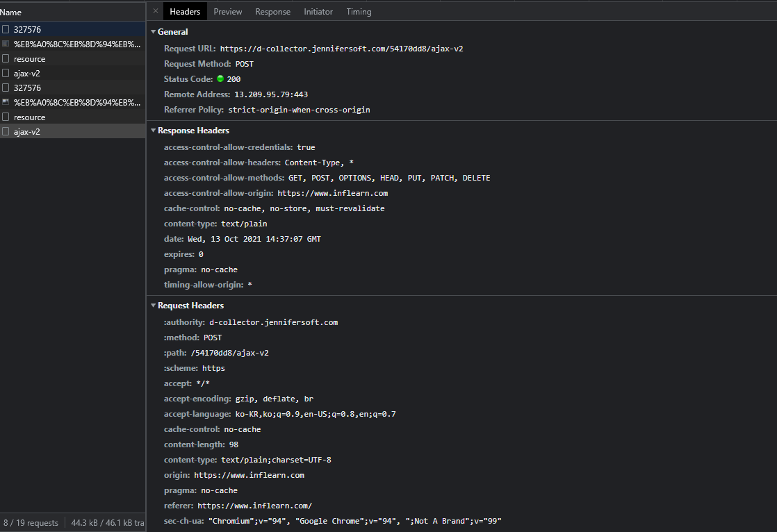
Task: Click the file icon of the first 327576 request
Action: 6,30
